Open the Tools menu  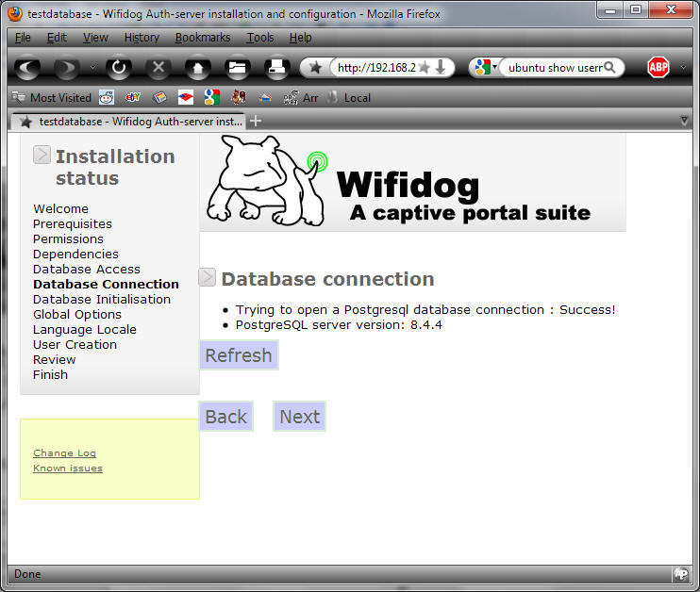click(260, 38)
